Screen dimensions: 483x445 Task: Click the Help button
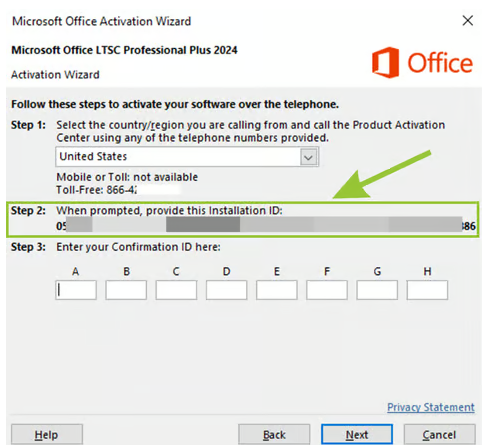pos(47,435)
